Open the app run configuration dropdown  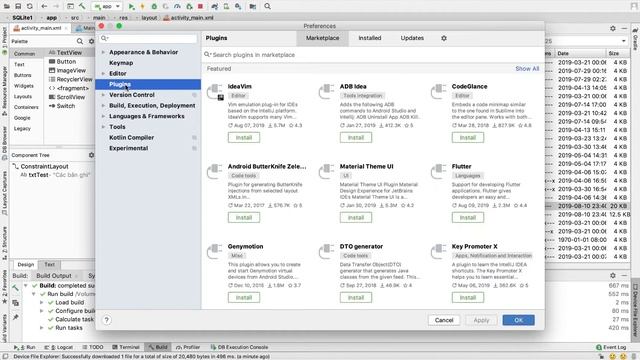pyautogui.click(x=107, y=6)
